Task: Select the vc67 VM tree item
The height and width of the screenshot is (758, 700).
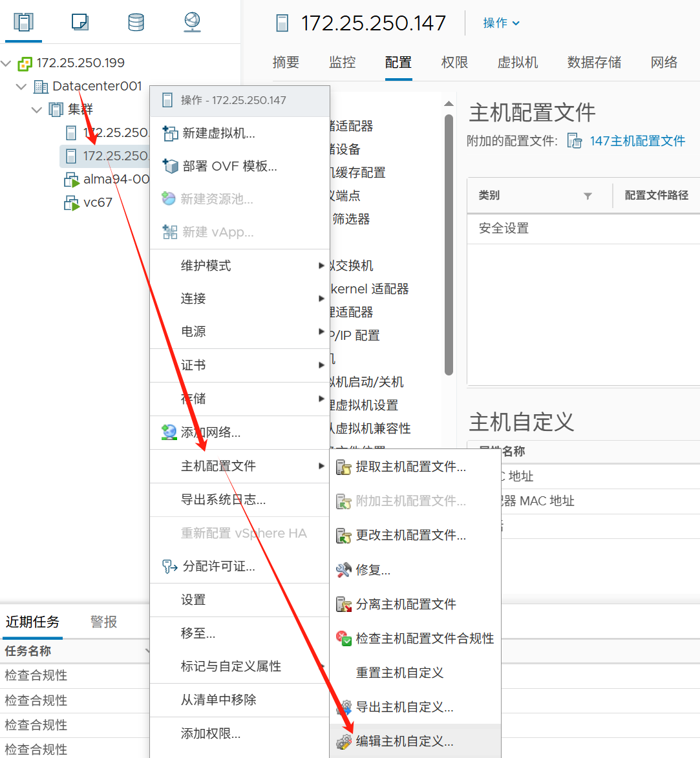Action: (x=98, y=202)
